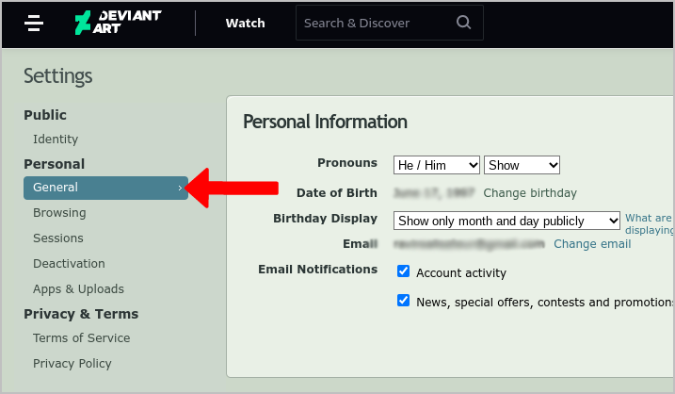Viewport: 675px width, 394px height.
Task: Click the Change birthday link
Action: pos(530,193)
